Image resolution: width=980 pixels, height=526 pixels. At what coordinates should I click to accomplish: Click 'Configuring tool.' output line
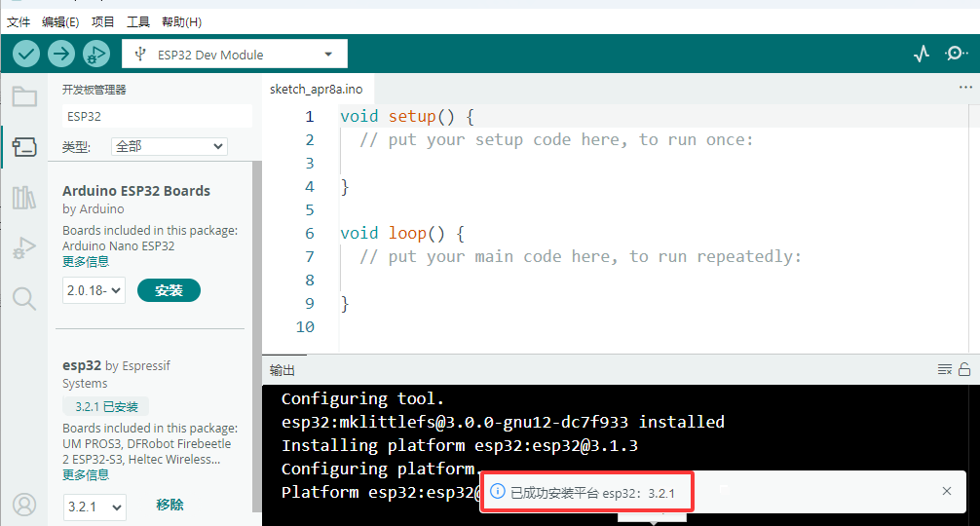coord(362,398)
